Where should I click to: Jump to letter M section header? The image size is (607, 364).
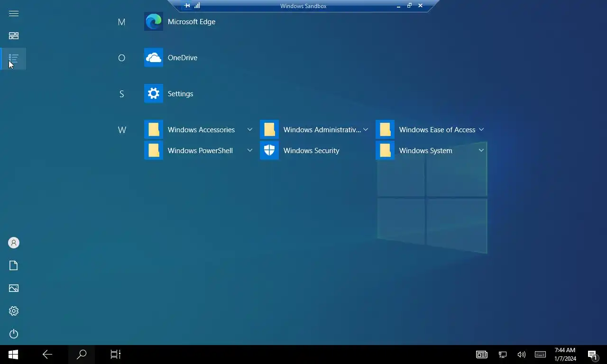tap(121, 22)
